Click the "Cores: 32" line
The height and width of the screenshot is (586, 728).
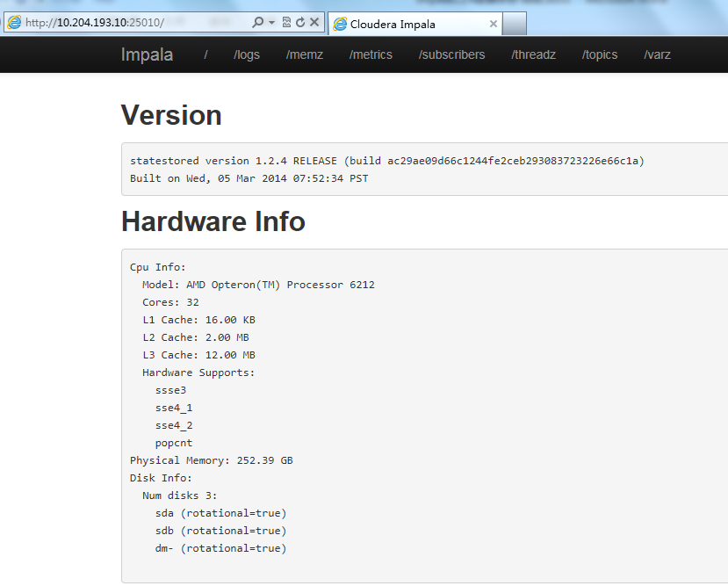[170, 302]
